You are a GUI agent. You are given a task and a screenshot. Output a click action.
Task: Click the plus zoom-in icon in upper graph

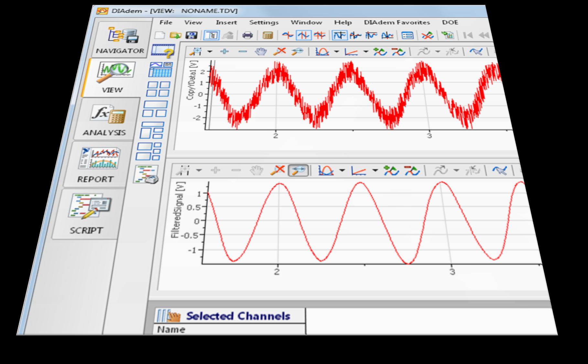point(224,51)
